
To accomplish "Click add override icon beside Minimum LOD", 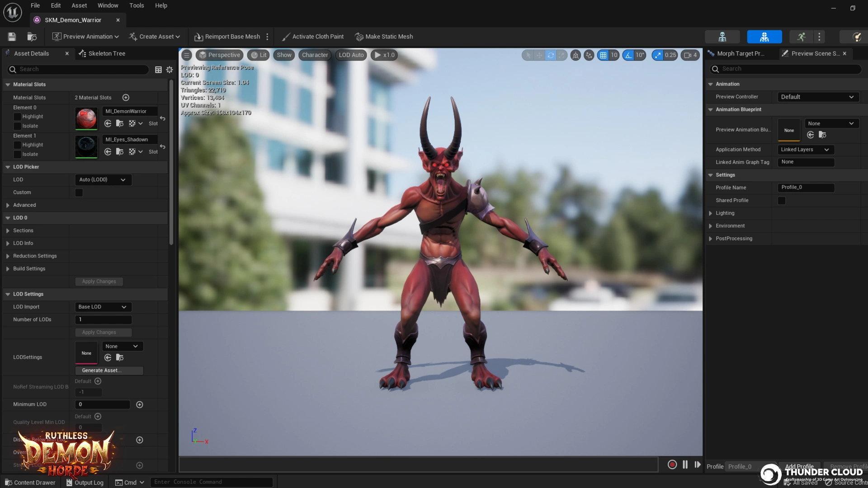I will point(140,404).
